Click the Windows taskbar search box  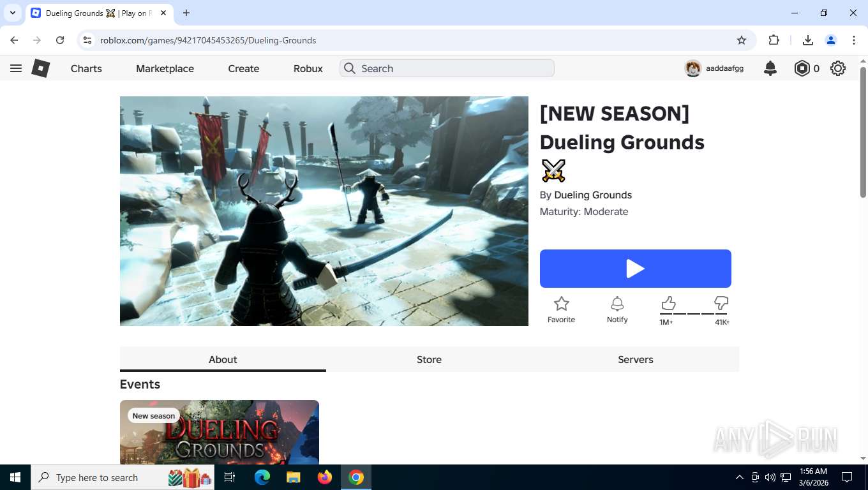click(x=123, y=477)
